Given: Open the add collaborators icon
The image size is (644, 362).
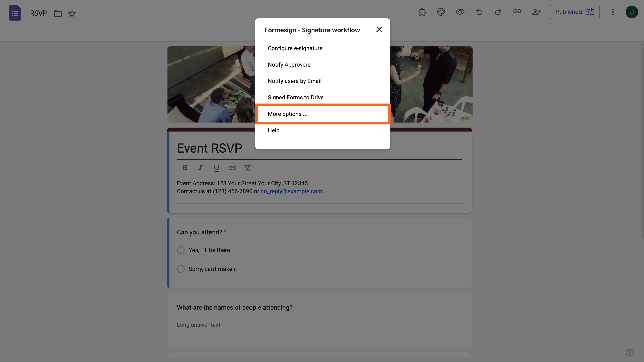Looking at the screenshot, I should [x=536, y=12].
